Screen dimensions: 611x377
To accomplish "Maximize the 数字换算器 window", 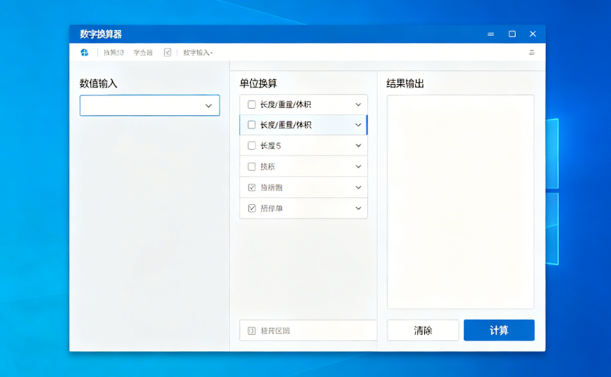I will click(512, 34).
